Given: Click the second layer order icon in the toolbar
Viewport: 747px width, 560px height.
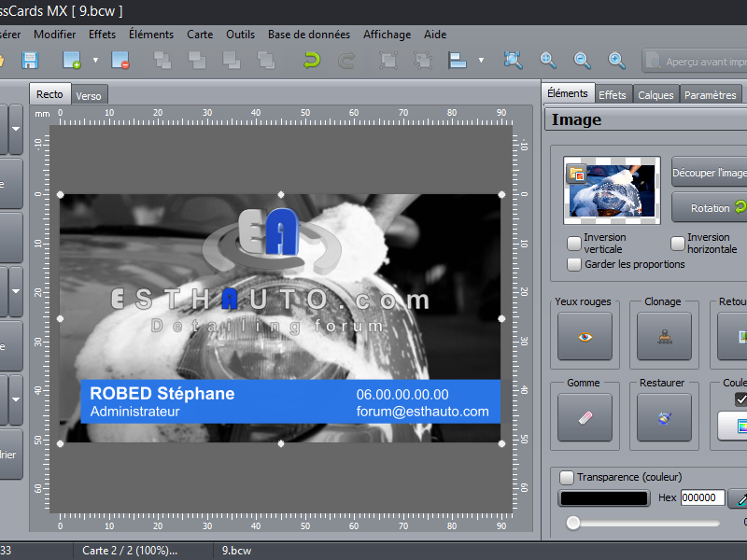Looking at the screenshot, I should pyautogui.click(x=197, y=61).
